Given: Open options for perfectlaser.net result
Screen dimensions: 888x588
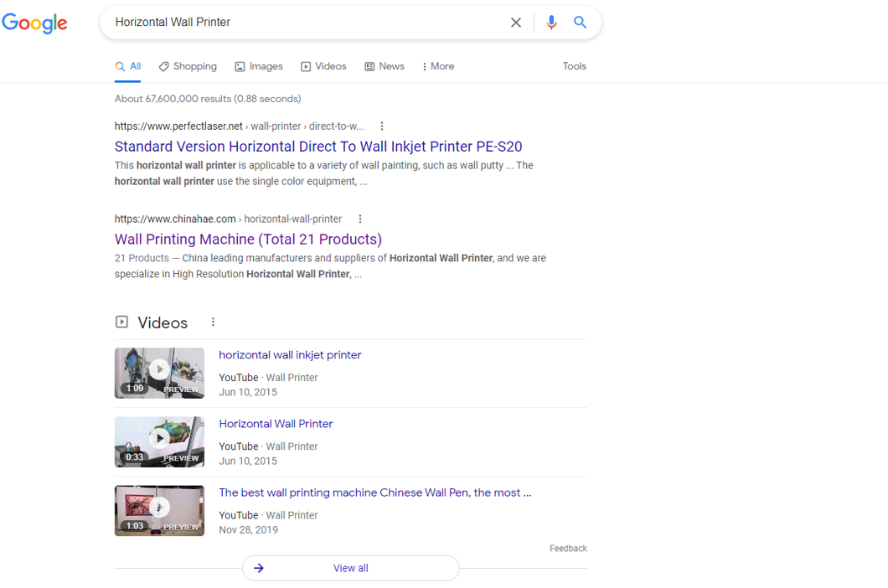Looking at the screenshot, I should (x=382, y=126).
